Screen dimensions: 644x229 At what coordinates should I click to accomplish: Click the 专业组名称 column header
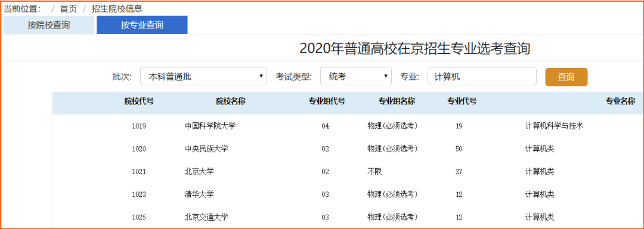click(397, 101)
